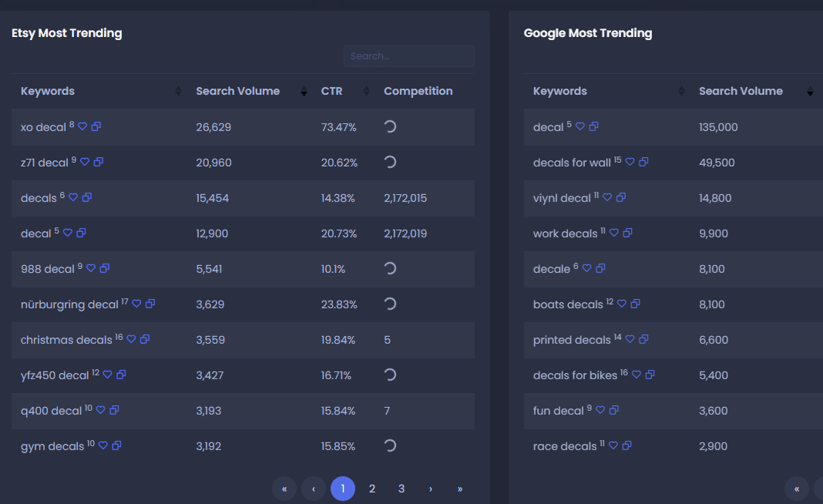
Task: Click the 73.47% CTR value
Action: tap(338, 128)
